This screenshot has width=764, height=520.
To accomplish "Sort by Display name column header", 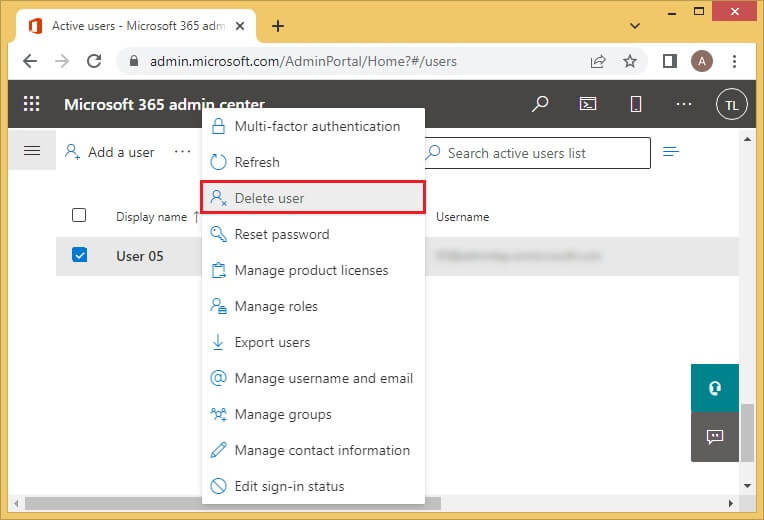I will (152, 217).
